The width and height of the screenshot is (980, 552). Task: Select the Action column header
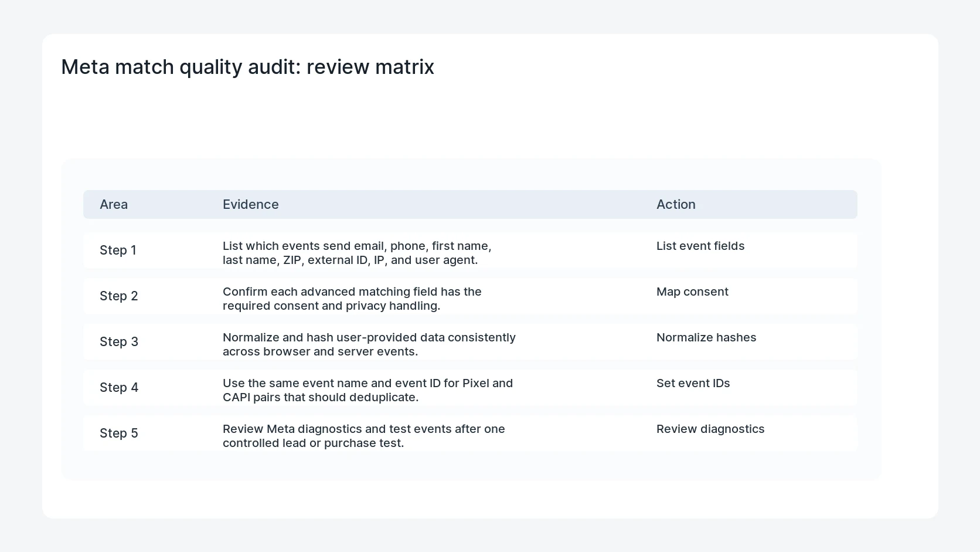[676, 204]
